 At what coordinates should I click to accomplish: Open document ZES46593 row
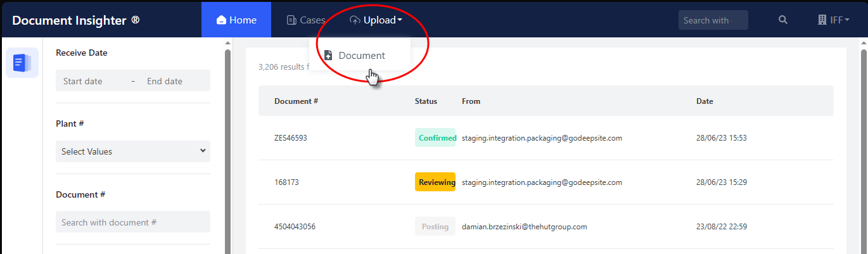coord(291,137)
